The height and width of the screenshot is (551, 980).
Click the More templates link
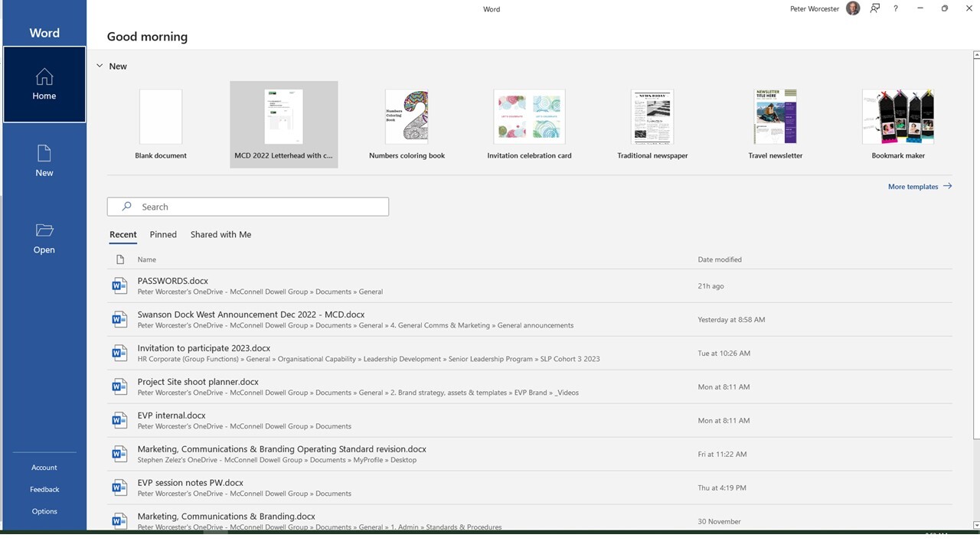(920, 187)
